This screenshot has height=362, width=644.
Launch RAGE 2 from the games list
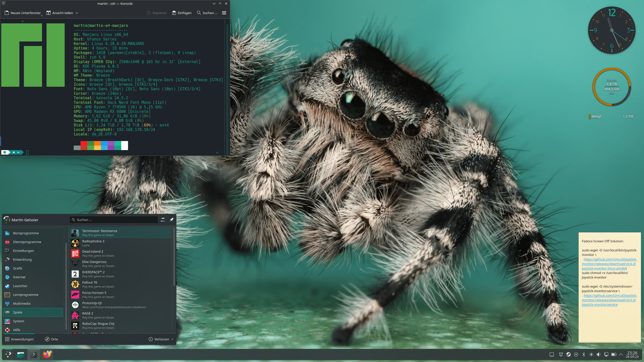click(120, 315)
